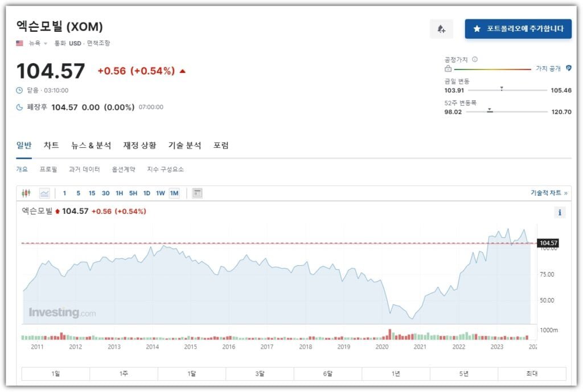Set chart interval to 5H
Screen dimensions: 583x392
click(133, 193)
